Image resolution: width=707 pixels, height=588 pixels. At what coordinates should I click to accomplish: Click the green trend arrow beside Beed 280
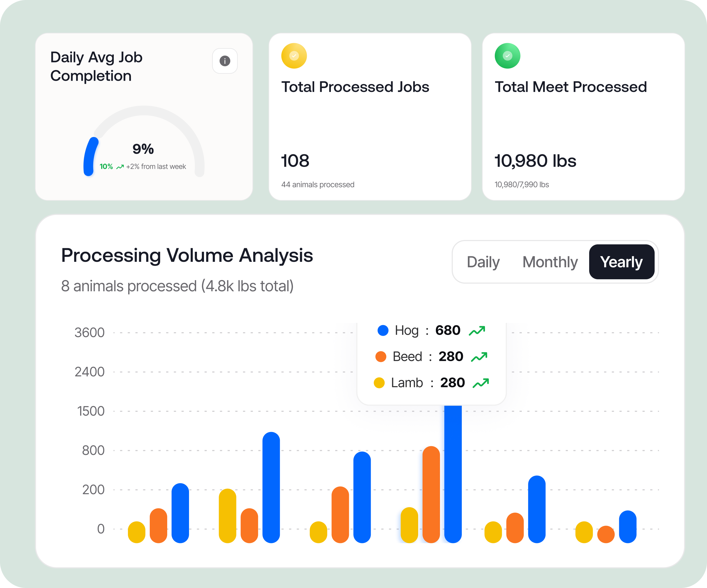(x=479, y=357)
